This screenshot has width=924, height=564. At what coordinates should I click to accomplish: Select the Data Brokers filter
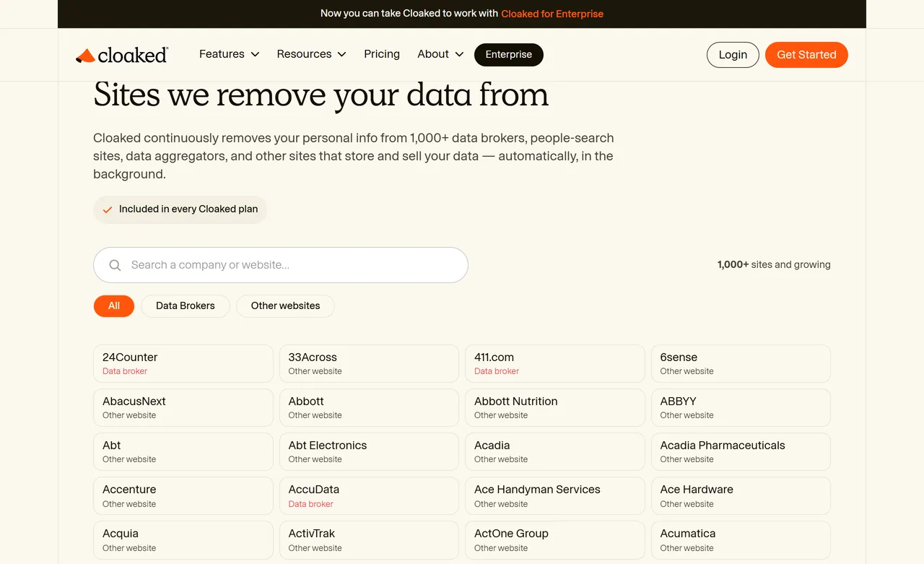pos(186,306)
